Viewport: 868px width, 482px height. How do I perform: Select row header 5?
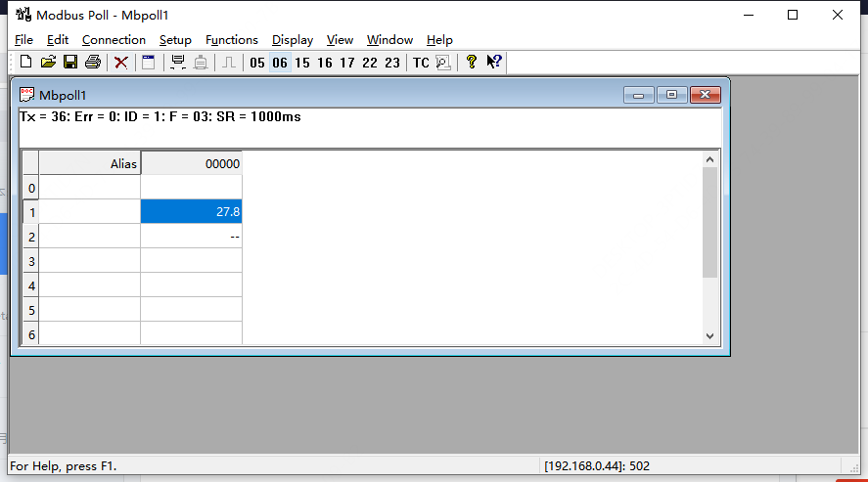[x=31, y=310]
